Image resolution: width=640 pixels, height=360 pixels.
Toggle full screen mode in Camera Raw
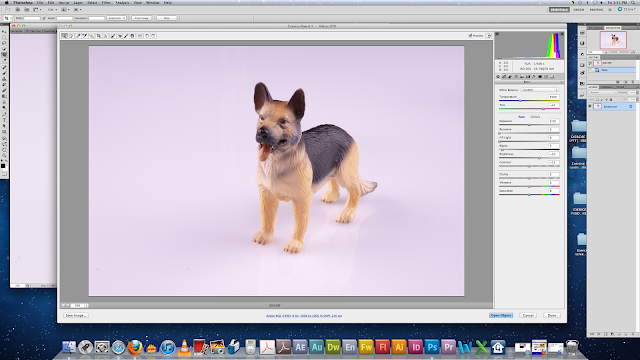489,36
